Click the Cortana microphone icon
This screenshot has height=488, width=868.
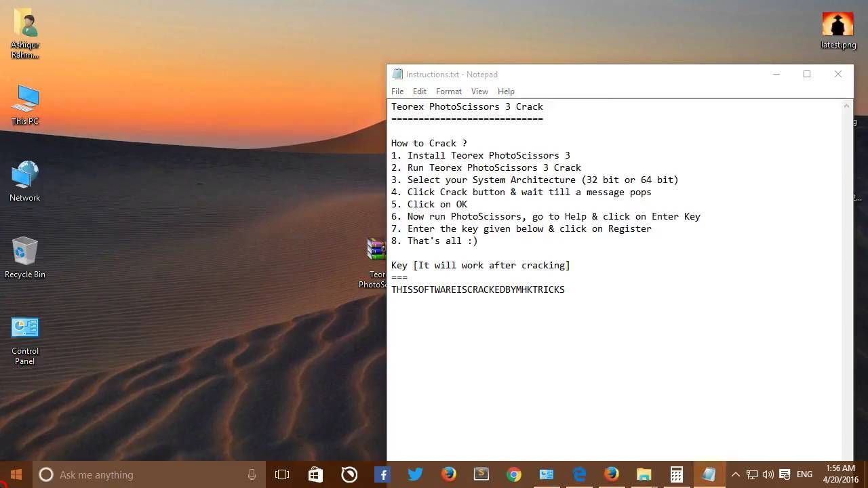coord(252,474)
